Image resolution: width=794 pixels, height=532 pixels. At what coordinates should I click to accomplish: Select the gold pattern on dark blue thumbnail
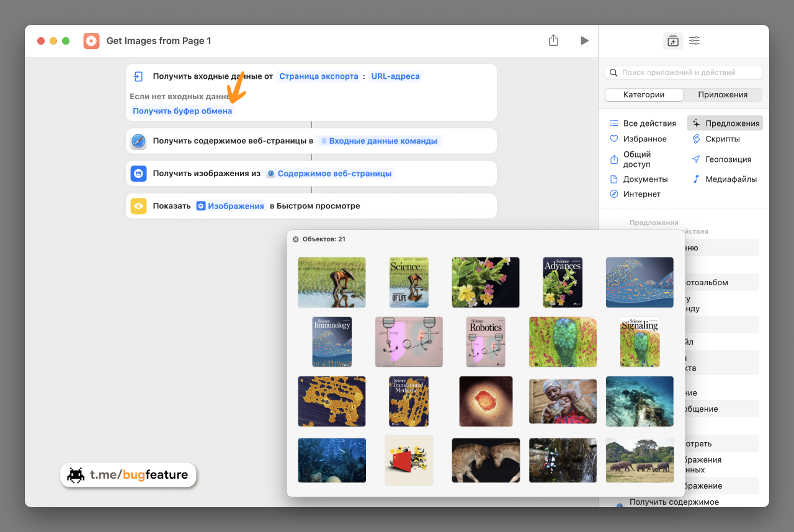pyautogui.click(x=332, y=401)
